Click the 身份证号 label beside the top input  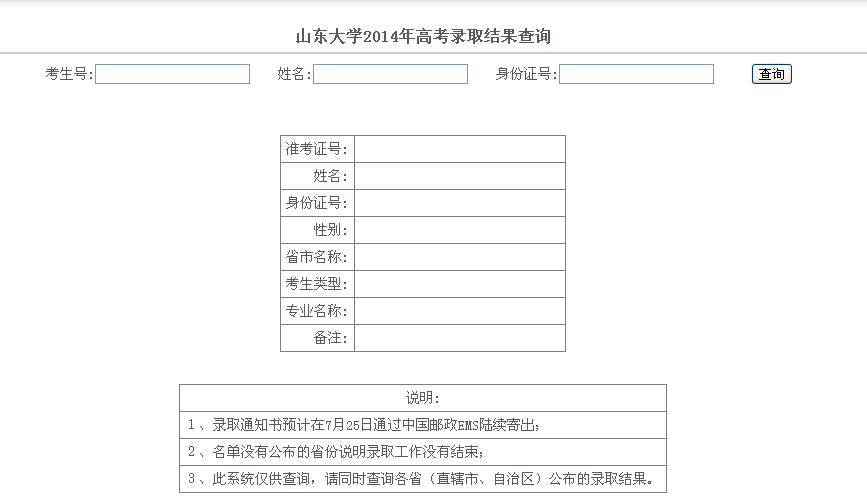pyautogui.click(x=526, y=74)
